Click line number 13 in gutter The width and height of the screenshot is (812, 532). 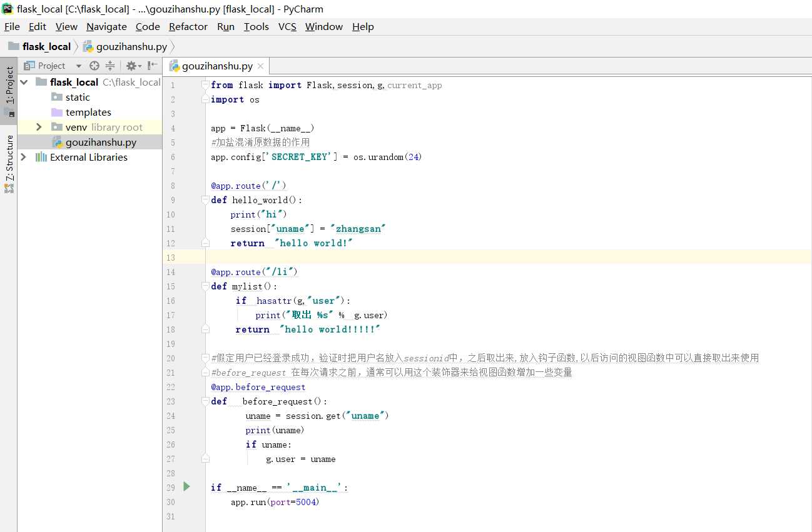(x=170, y=257)
